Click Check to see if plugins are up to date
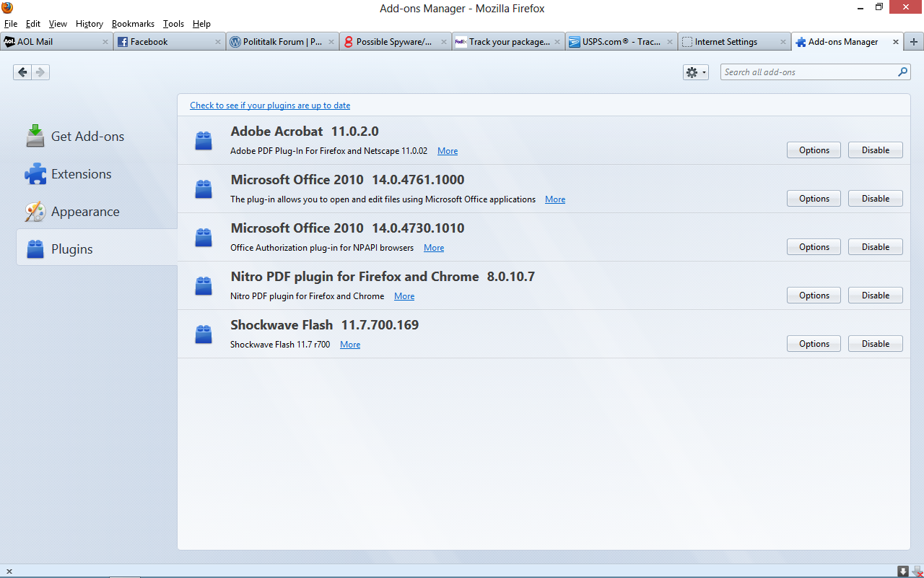 tap(270, 105)
